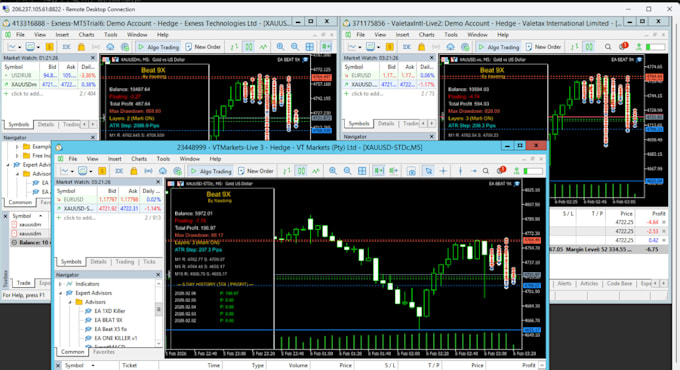Zoom out the Exness chart
This screenshot has width=680, height=370.
(x=295, y=46)
